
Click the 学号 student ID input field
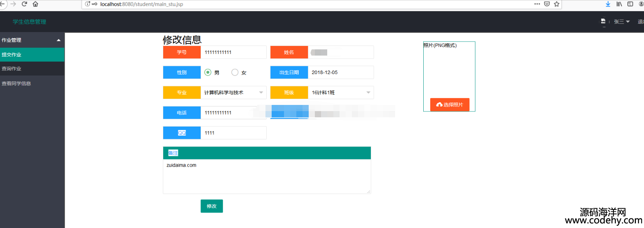(233, 52)
